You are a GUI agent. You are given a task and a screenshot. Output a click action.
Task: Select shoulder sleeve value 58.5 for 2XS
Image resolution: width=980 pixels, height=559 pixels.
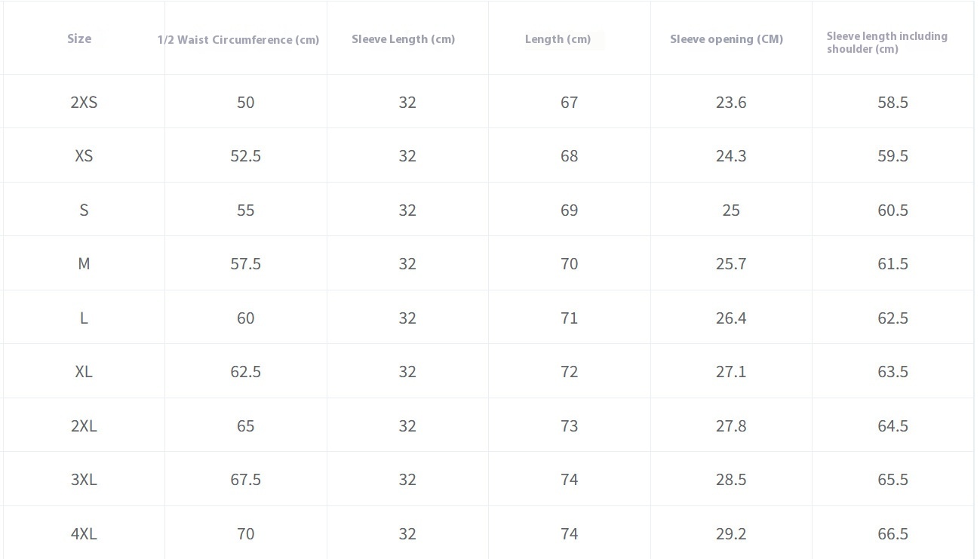pyautogui.click(x=892, y=103)
